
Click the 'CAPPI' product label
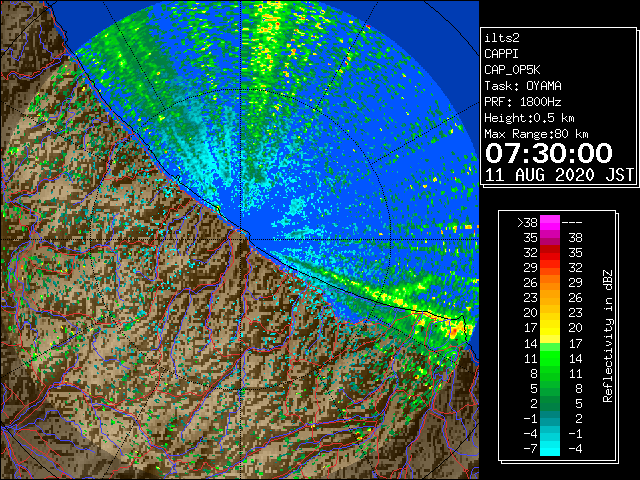(x=501, y=54)
